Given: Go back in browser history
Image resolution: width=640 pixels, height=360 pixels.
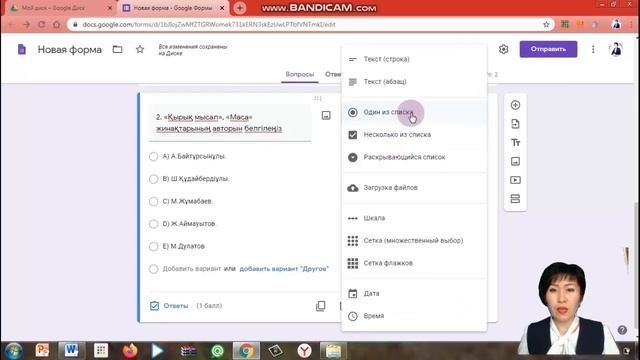Looking at the screenshot, I should coord(11,24).
